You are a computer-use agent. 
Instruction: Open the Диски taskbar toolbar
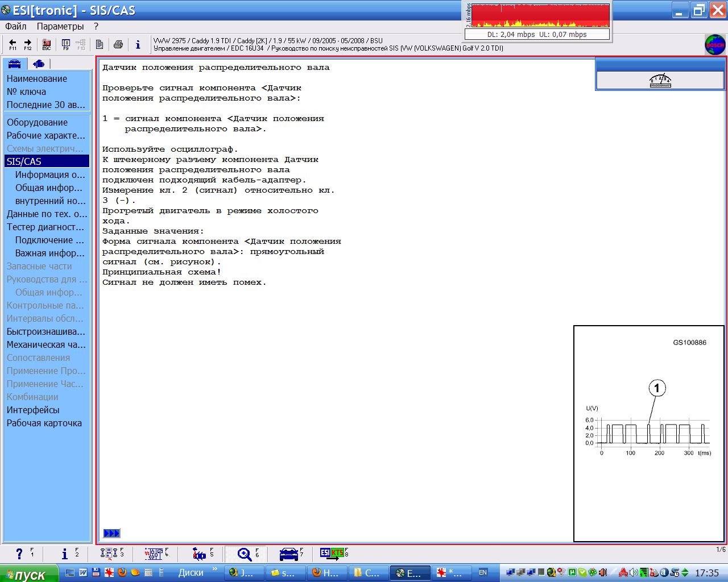coord(191,572)
